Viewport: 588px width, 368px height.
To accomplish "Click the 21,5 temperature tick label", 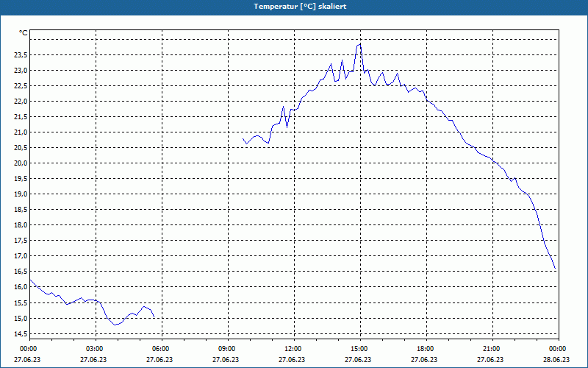I will tap(21, 117).
